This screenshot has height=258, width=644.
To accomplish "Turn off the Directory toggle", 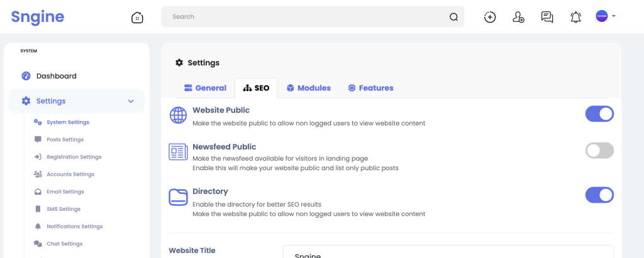I will [x=599, y=195].
